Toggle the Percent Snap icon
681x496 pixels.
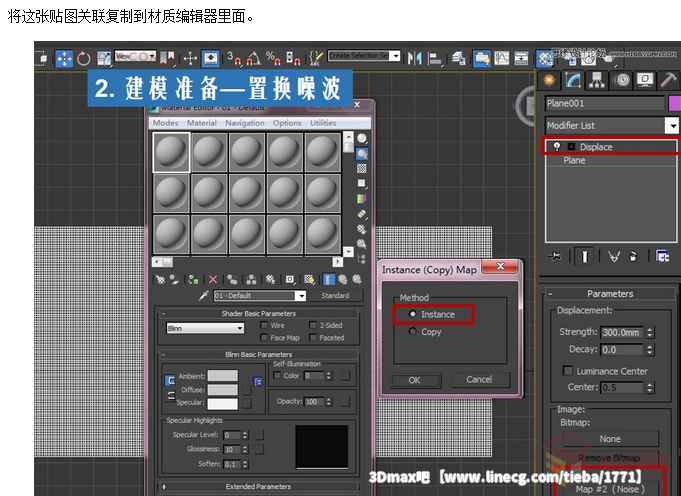pos(274,58)
